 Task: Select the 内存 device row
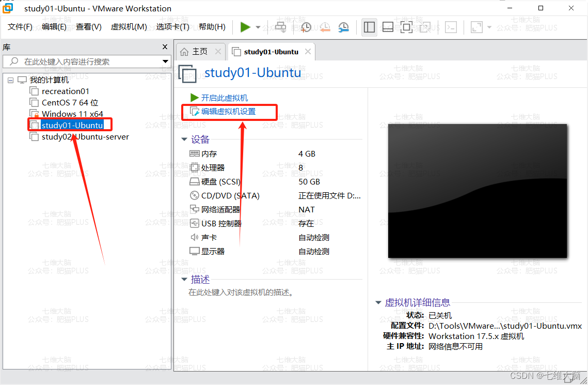tap(275, 154)
